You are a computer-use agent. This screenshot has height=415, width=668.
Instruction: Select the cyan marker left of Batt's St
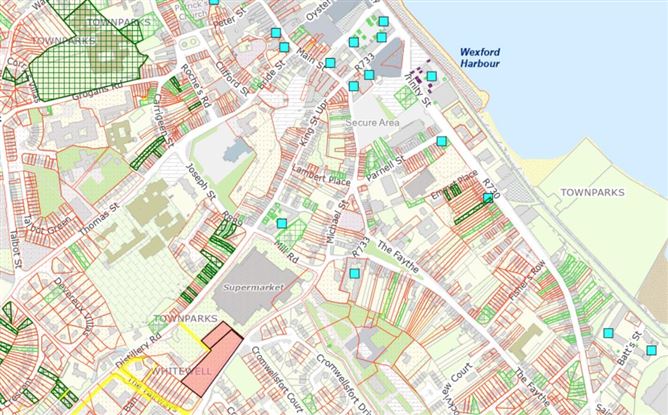(608, 333)
